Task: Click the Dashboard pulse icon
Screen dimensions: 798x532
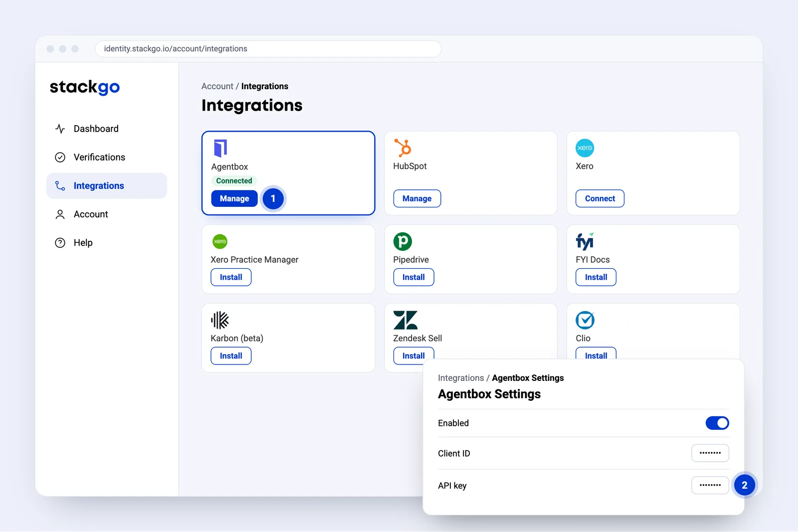Action: point(60,129)
